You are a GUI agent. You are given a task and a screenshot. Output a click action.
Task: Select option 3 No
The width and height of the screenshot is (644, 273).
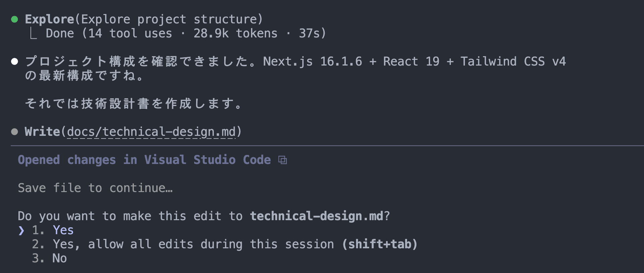59,259
